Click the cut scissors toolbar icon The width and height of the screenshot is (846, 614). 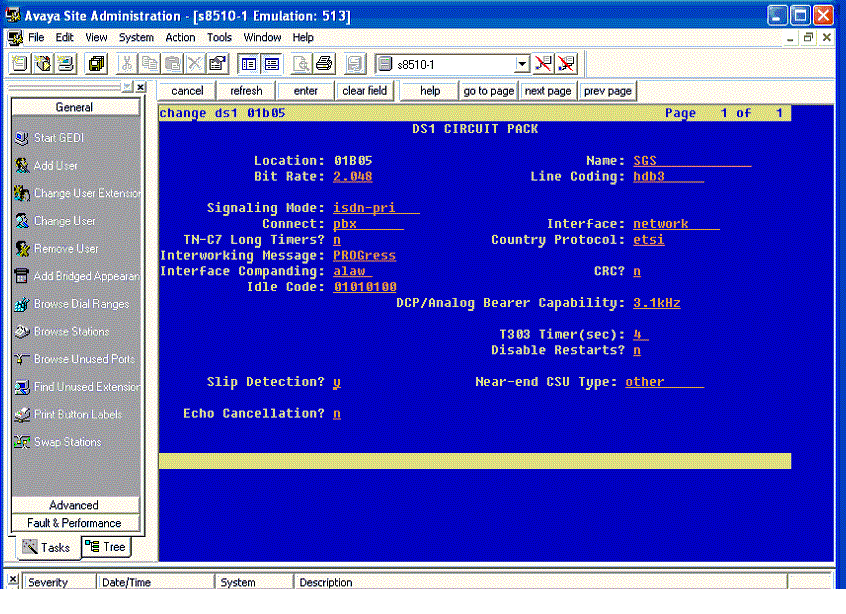coord(127,64)
